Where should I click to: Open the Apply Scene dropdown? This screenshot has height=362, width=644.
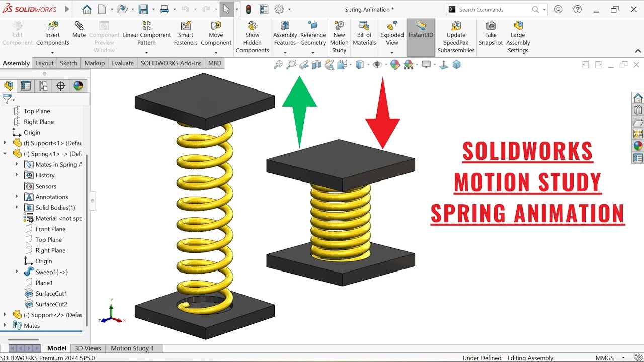point(417,65)
